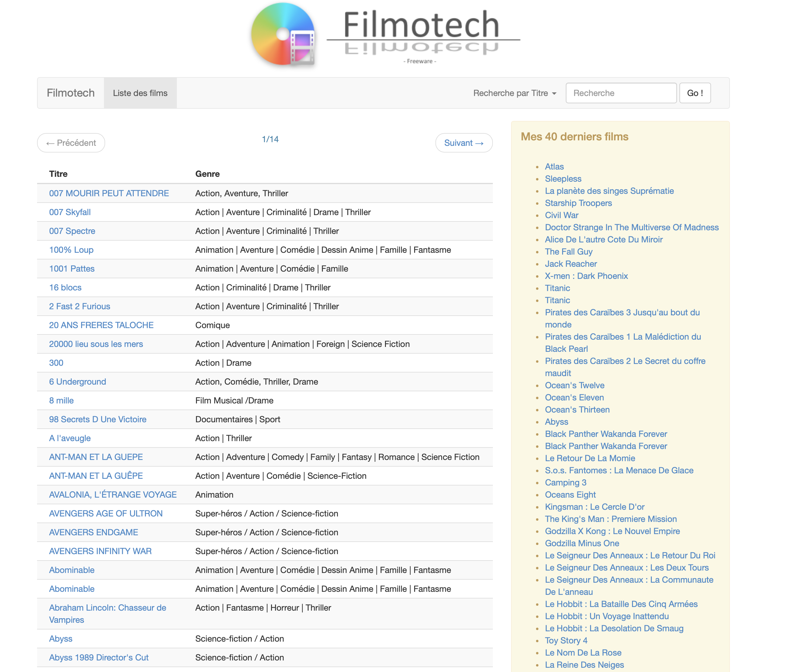787x672 pixels.
Task: Click the Précédent pagination button
Action: (71, 143)
